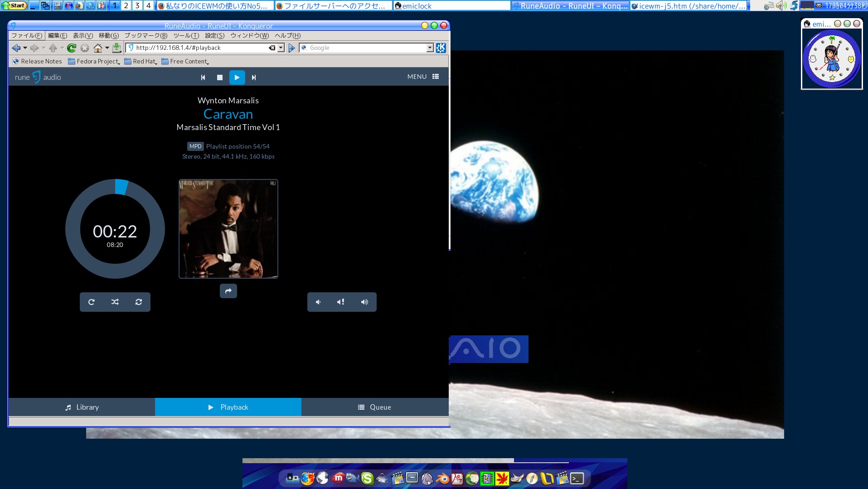This screenshot has height=489, width=868.
Task: Skip to the previous track
Action: (x=203, y=77)
